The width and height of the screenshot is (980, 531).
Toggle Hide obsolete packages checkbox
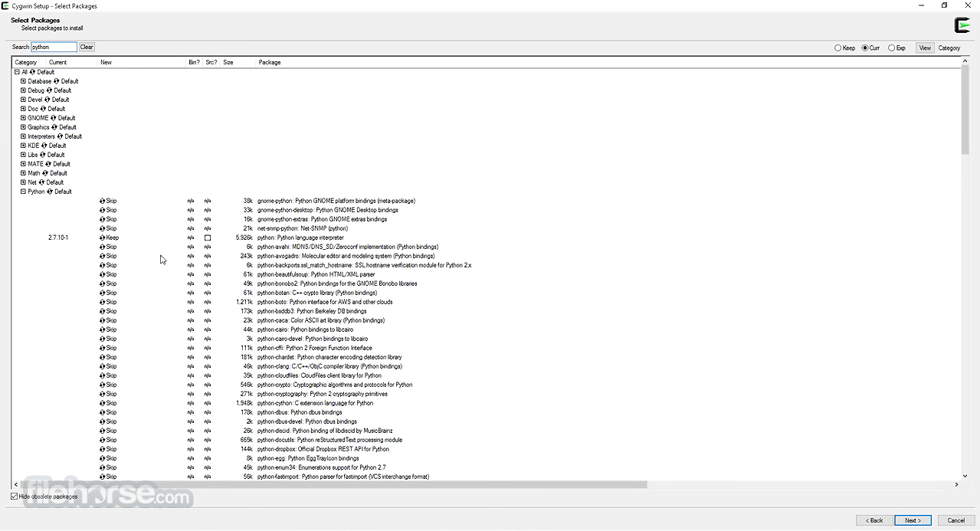point(15,497)
